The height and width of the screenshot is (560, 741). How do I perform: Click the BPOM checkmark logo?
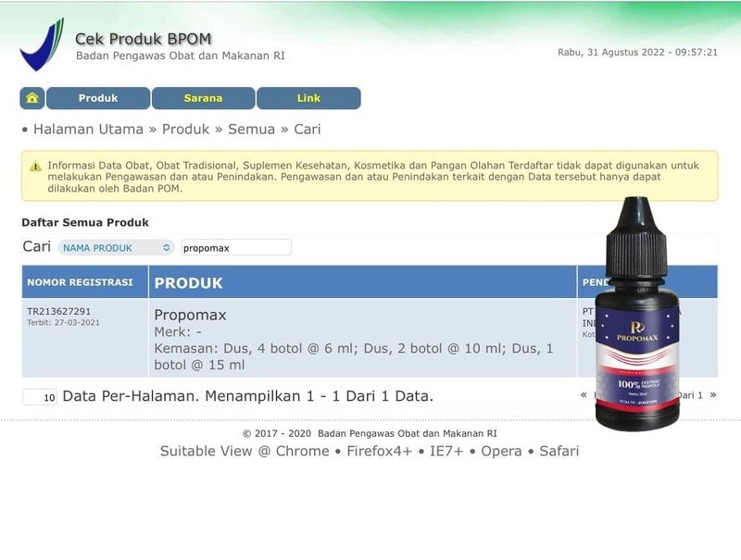(x=42, y=44)
